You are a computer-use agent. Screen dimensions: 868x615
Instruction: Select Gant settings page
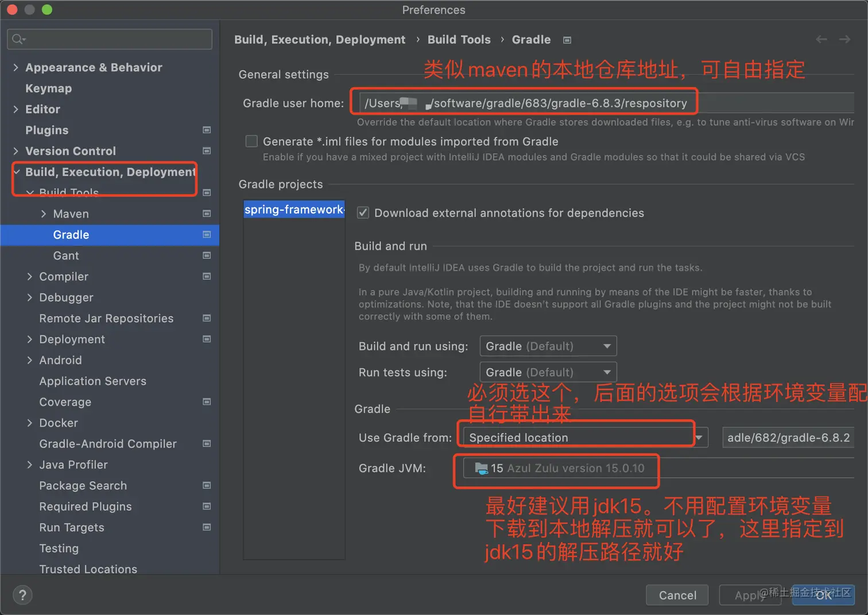click(66, 256)
